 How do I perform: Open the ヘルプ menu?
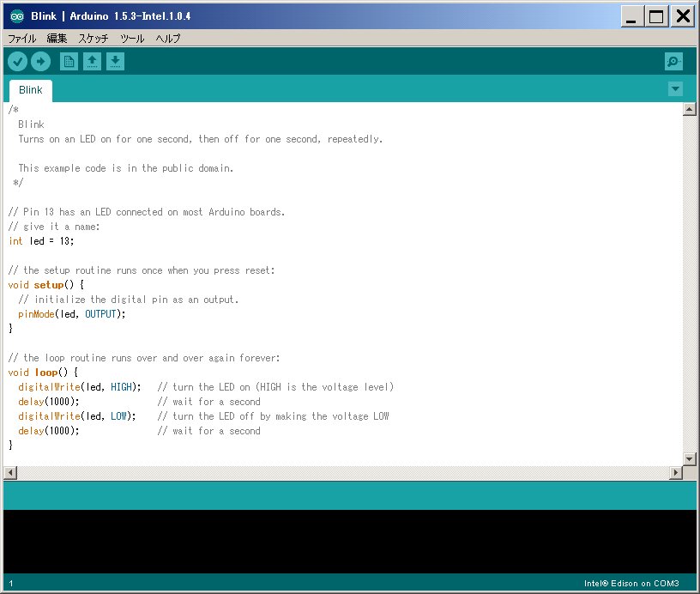(168, 39)
